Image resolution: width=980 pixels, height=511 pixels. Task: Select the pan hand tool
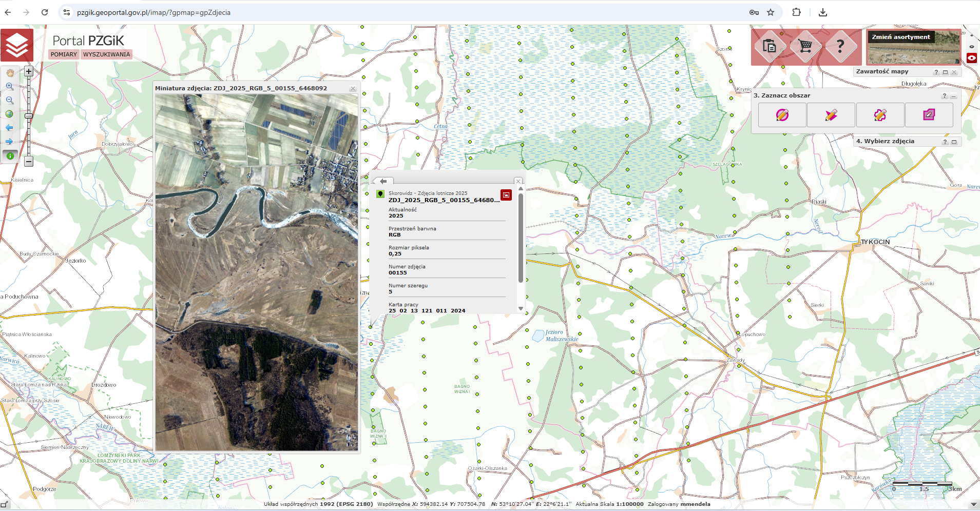click(10, 73)
